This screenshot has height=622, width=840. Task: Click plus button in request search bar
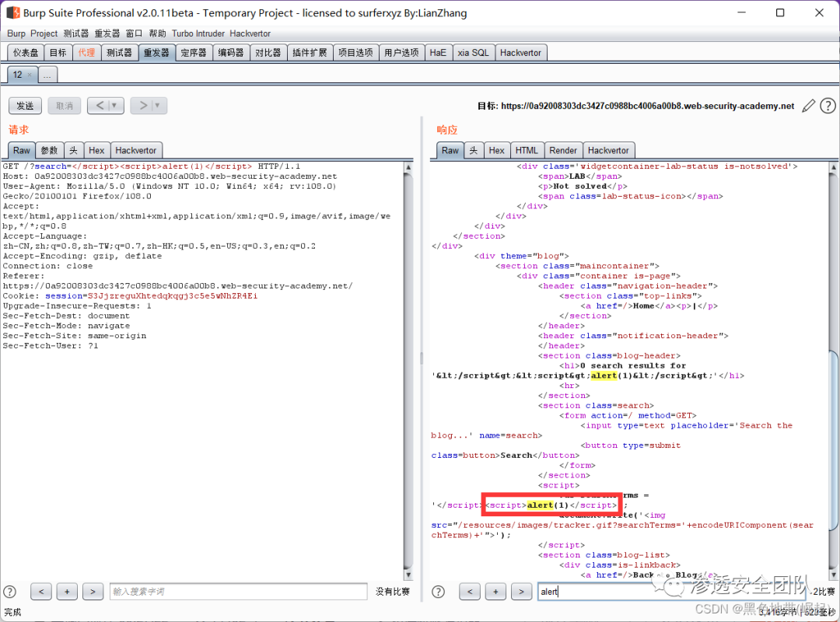click(x=67, y=592)
